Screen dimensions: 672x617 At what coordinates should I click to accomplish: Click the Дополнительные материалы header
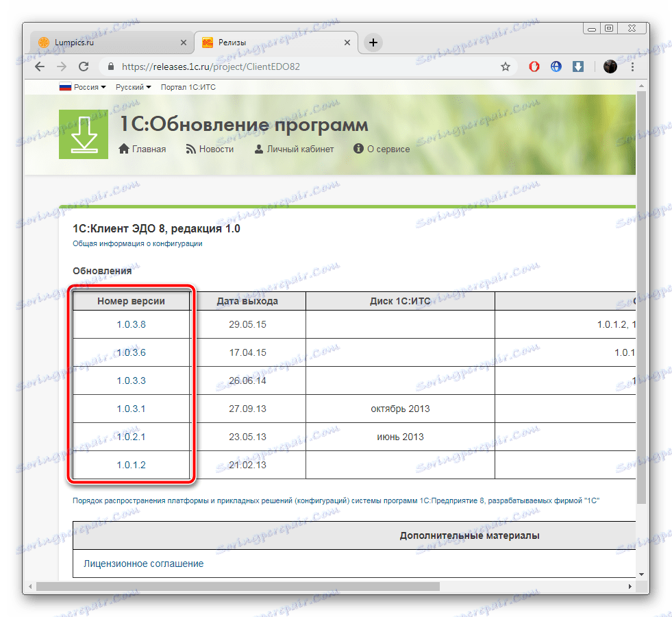coord(469,535)
